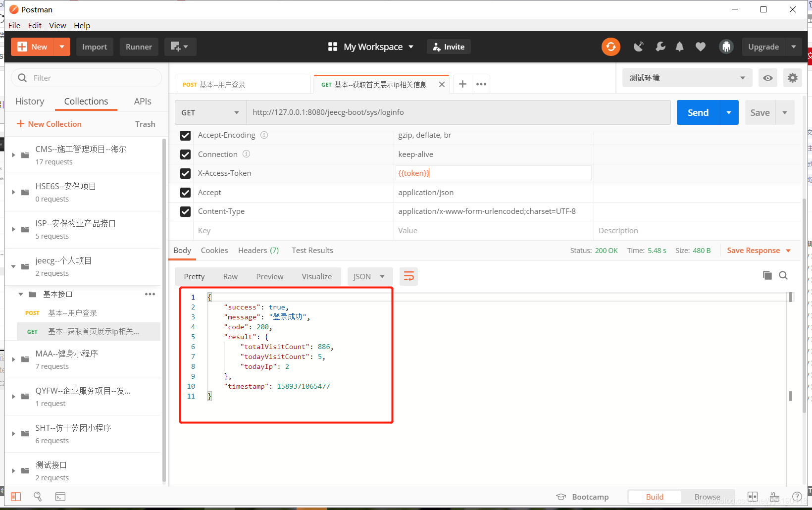The image size is (812, 510).
Task: Open the GET method dropdown
Action: (x=210, y=112)
